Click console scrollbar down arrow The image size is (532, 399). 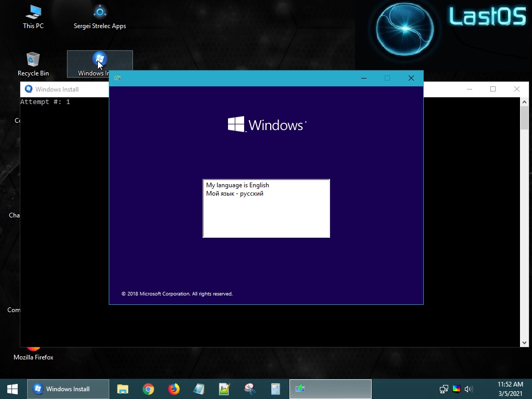pyautogui.click(x=524, y=343)
